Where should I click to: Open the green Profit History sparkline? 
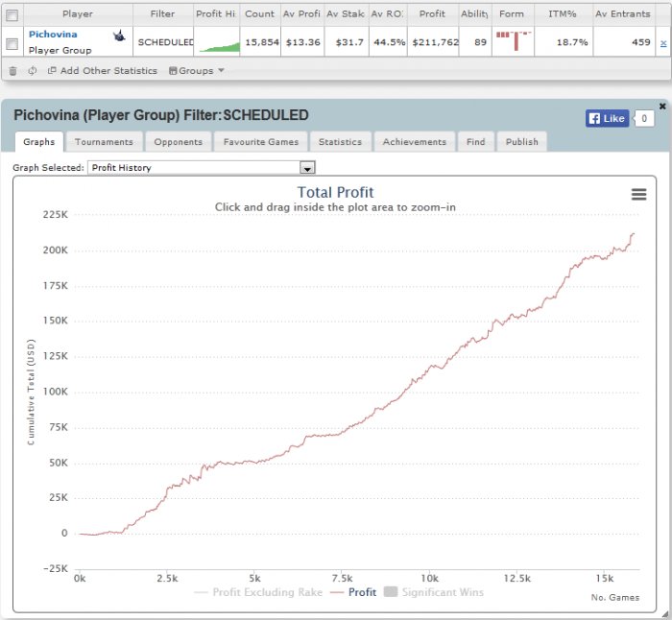(x=216, y=43)
